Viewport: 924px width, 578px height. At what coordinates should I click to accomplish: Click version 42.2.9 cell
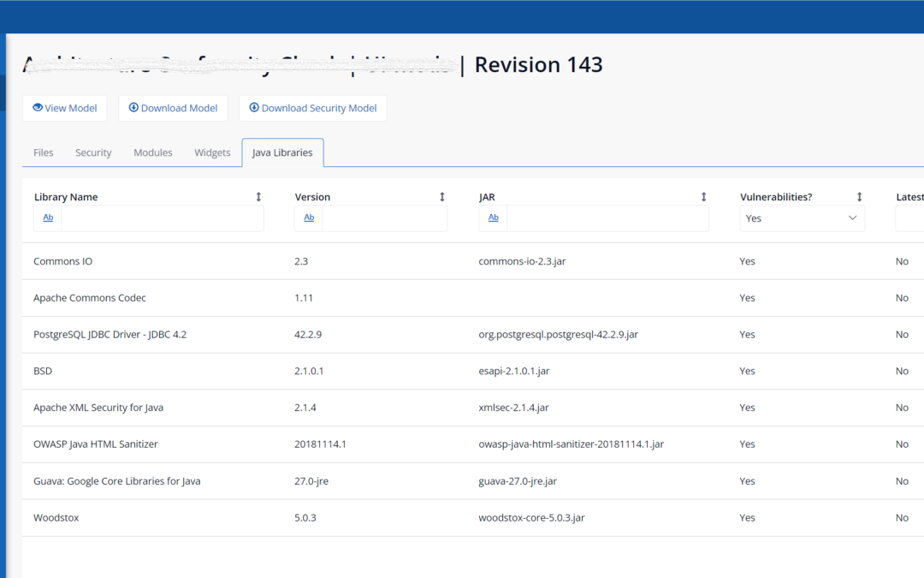tap(308, 335)
